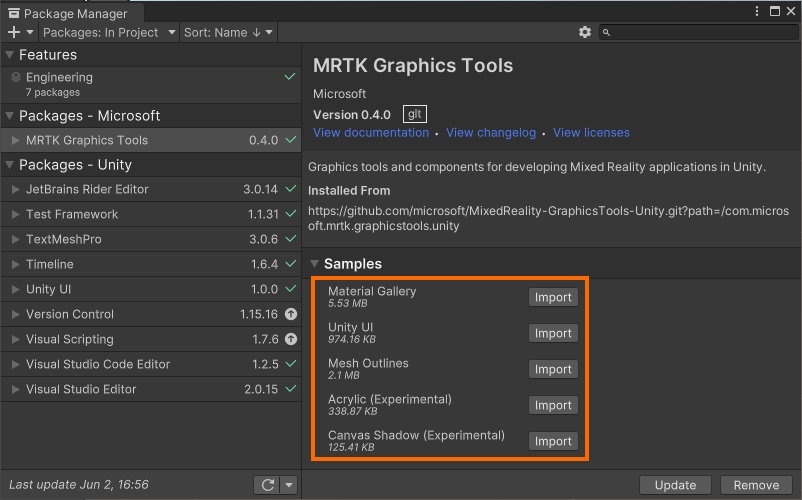Open the window's three-dot options menu
Viewport: 802px width, 500px height.
point(755,12)
